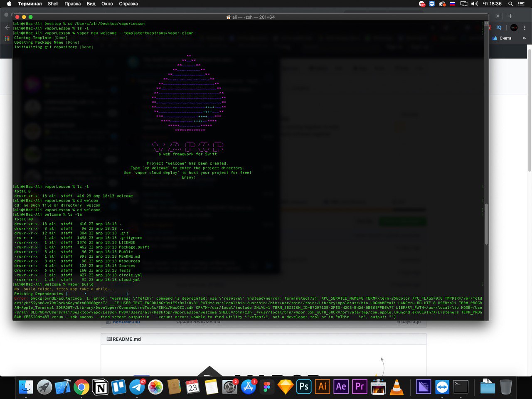Expand hidden bookmarks chevron in Chrome

[524, 38]
